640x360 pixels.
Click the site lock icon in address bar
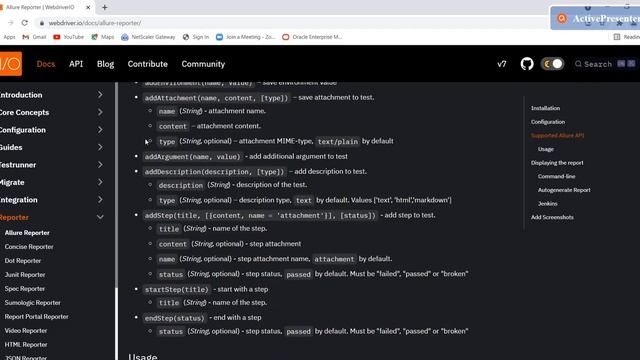(x=41, y=23)
